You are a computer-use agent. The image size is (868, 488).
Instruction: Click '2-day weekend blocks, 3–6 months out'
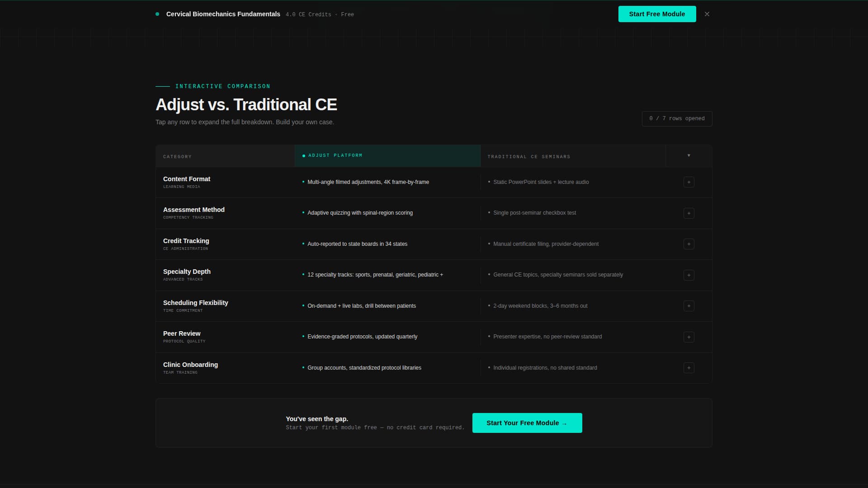pos(540,306)
